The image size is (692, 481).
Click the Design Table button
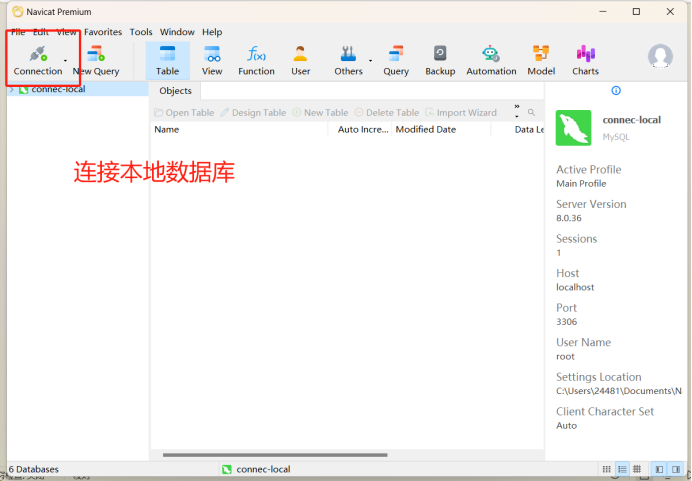[253, 113]
